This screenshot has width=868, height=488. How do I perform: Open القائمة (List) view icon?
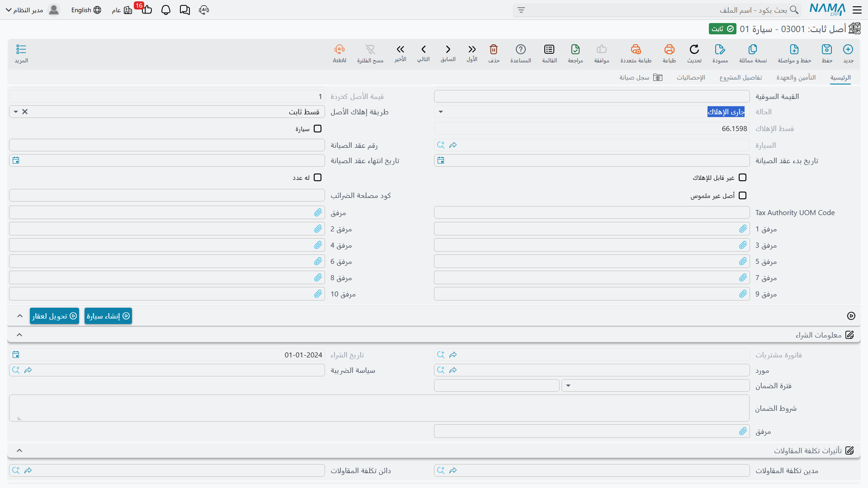coord(549,50)
